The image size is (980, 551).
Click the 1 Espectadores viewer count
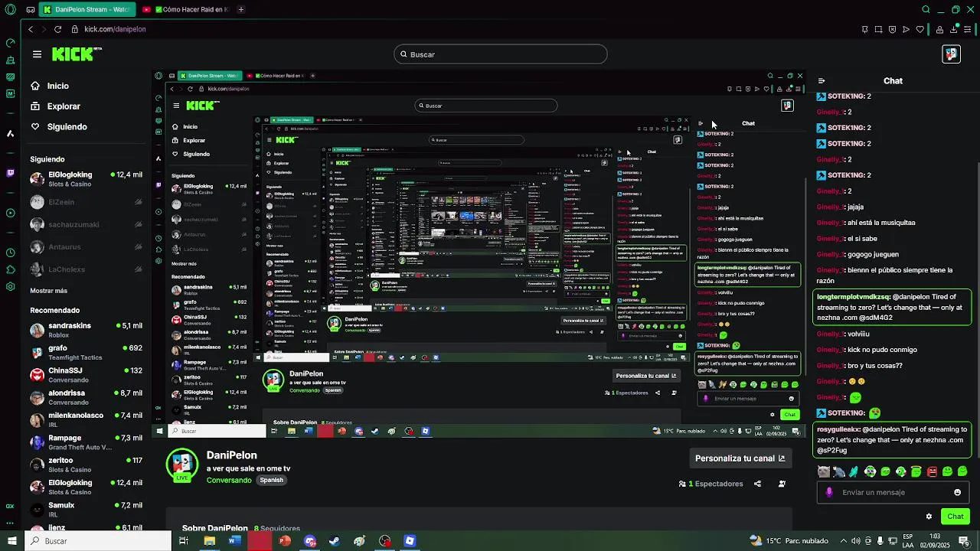click(x=710, y=484)
